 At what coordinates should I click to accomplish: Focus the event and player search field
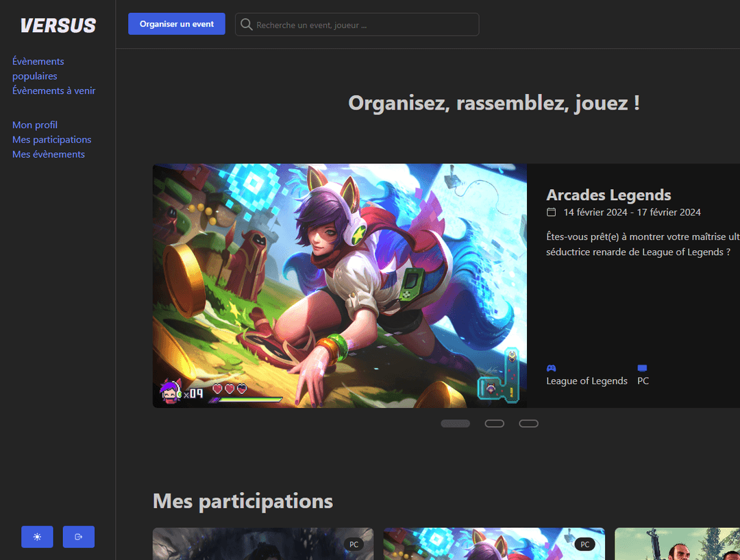pos(357,25)
